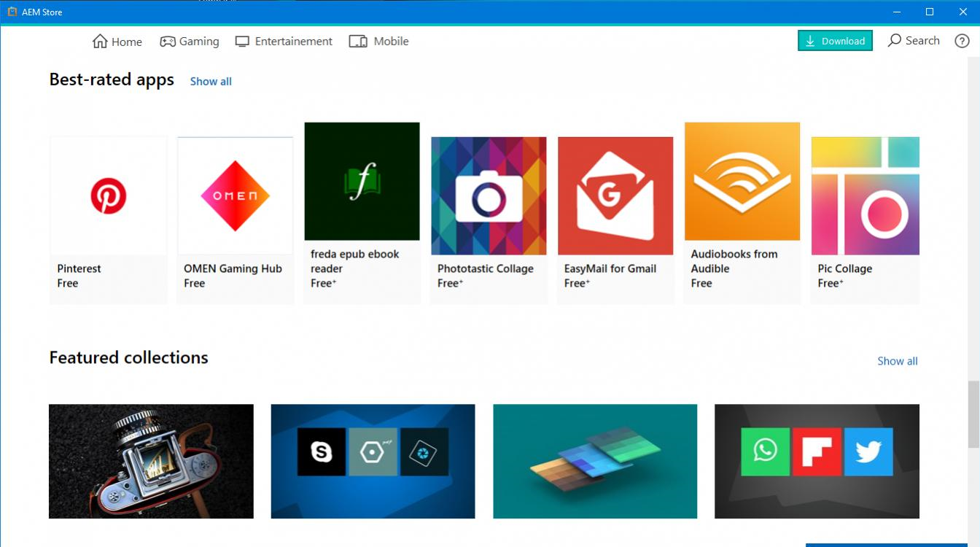
Task: Click the Entertainment monitor icon
Action: coord(242,42)
